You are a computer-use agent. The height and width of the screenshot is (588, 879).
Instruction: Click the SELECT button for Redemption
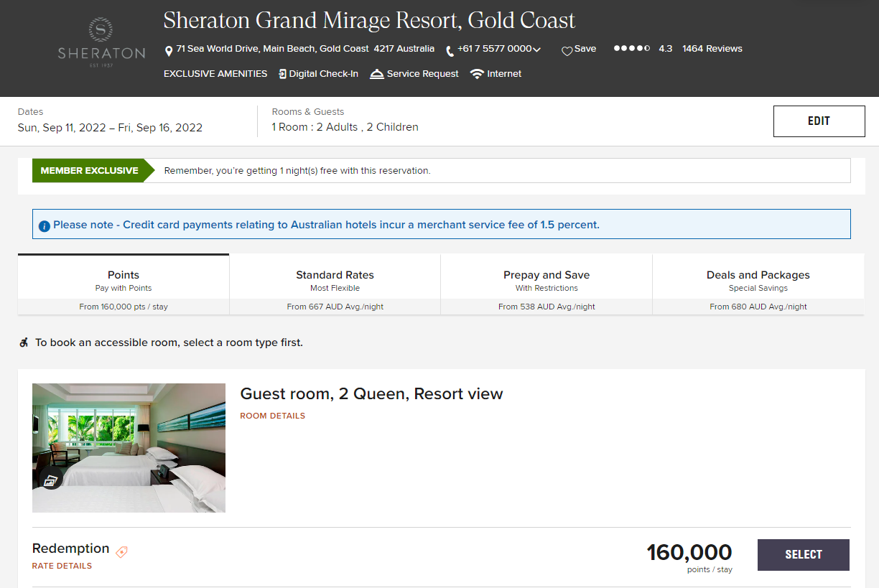(x=804, y=555)
